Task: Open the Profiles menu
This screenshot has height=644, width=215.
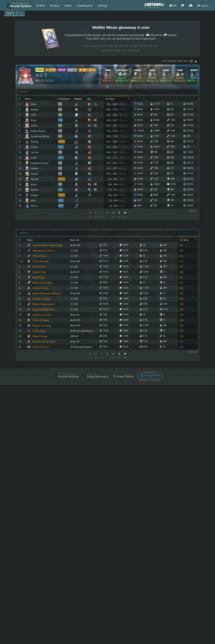Action: coord(40,6)
